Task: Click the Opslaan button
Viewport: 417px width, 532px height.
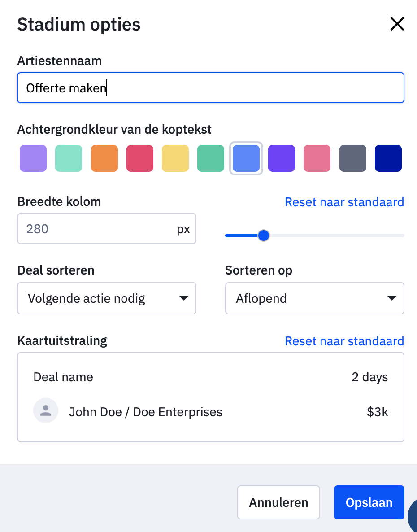Action: pyautogui.click(x=369, y=502)
